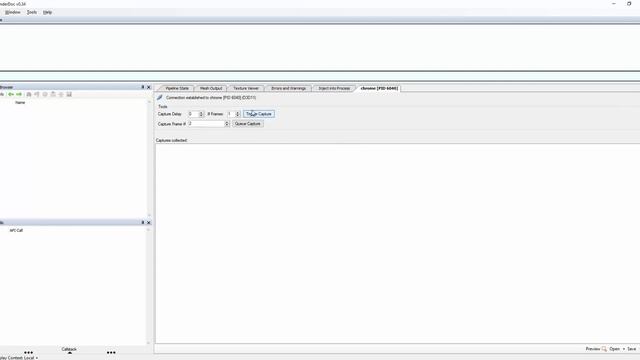Screen dimensions: 640x360
Task: Click the Preview magnifier icon
Action: (604, 349)
